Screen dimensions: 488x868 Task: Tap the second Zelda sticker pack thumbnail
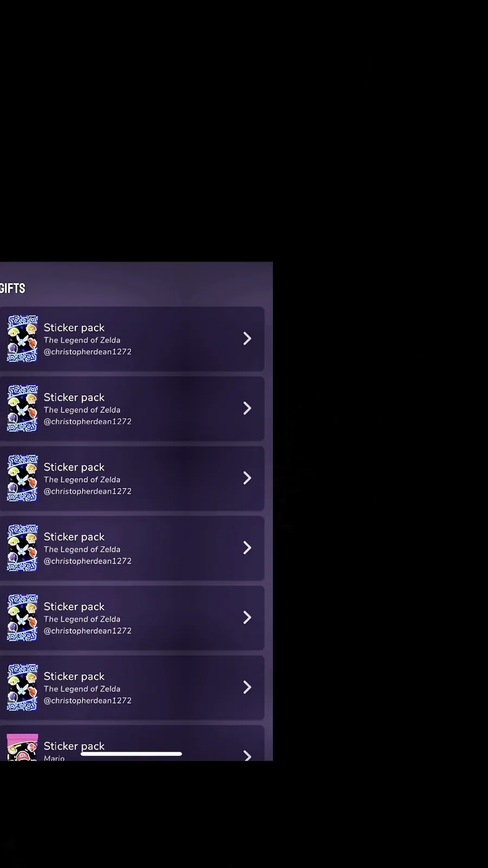click(x=22, y=409)
